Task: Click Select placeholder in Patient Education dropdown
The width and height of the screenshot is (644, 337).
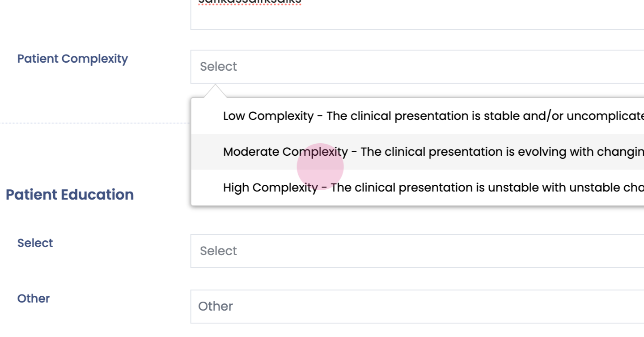Action: (218, 251)
